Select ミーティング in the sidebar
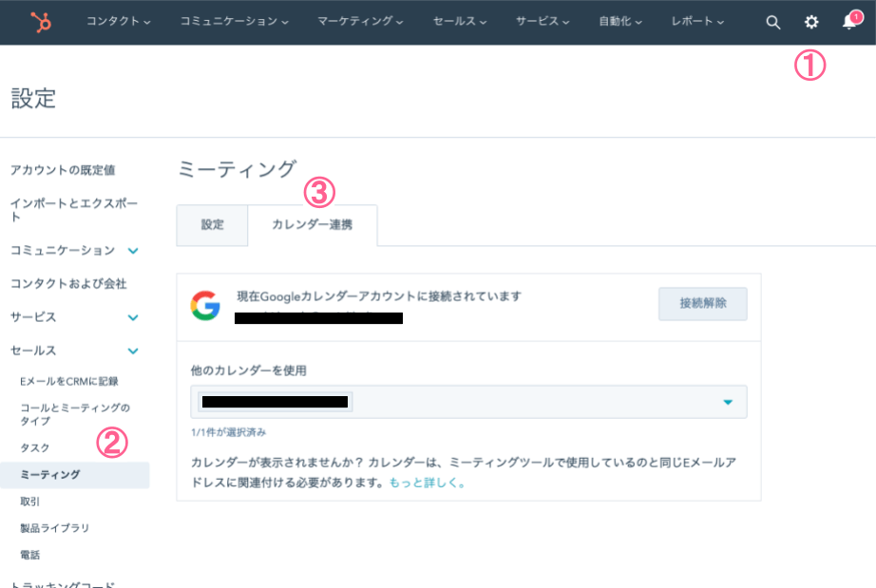Image resolution: width=876 pixels, height=588 pixels. 50,475
